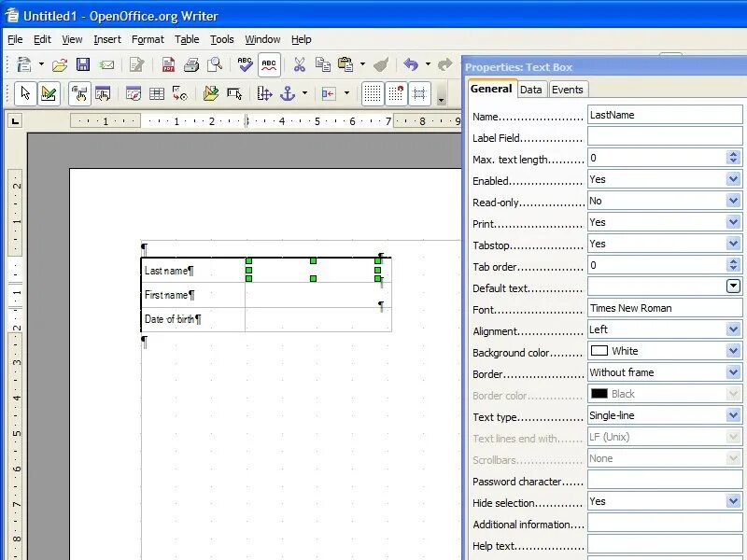Undo the last action with the blue arrow
Screen dimensions: 747x560
(411, 64)
